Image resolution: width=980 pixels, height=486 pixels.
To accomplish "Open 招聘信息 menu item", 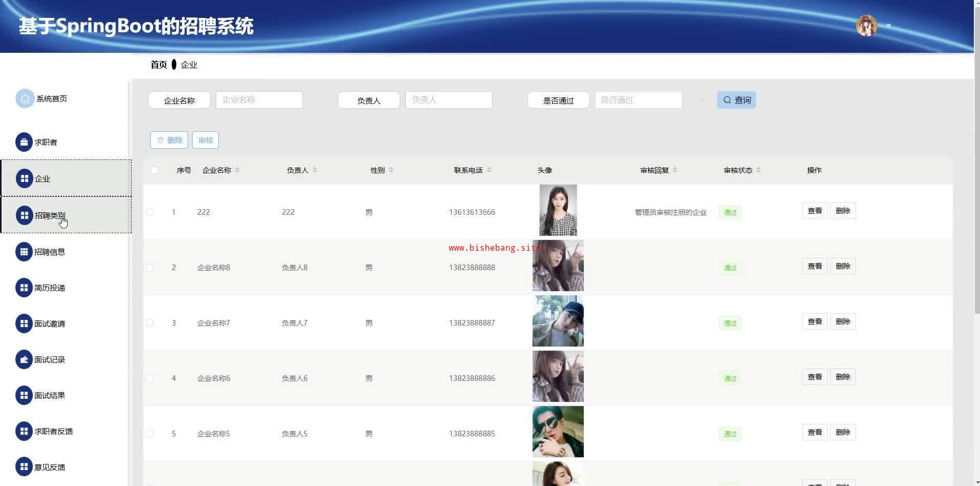I will pos(66,252).
